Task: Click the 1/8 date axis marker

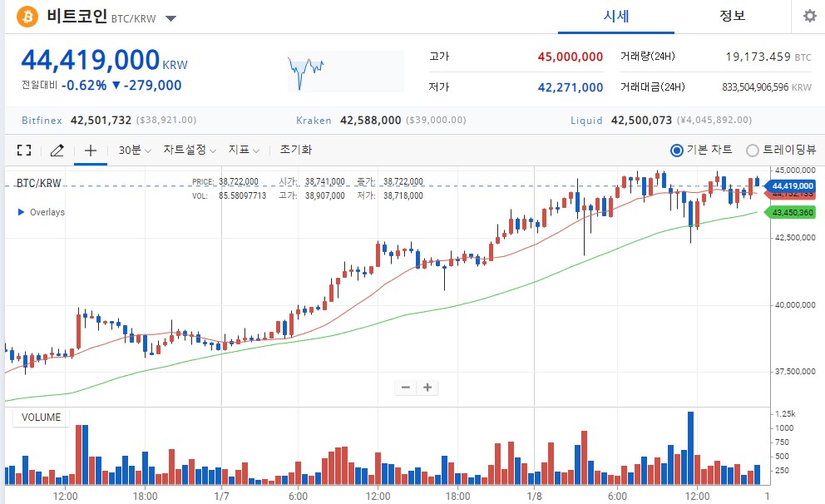Action: coord(534,497)
